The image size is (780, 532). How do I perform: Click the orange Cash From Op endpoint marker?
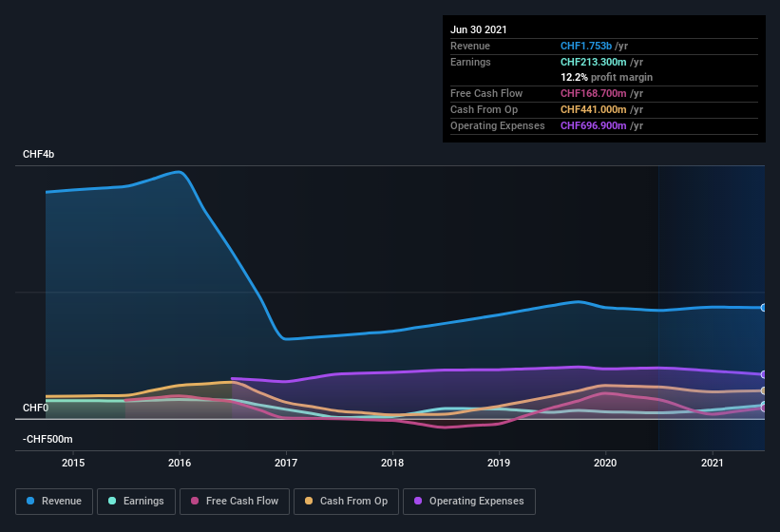tap(764, 390)
